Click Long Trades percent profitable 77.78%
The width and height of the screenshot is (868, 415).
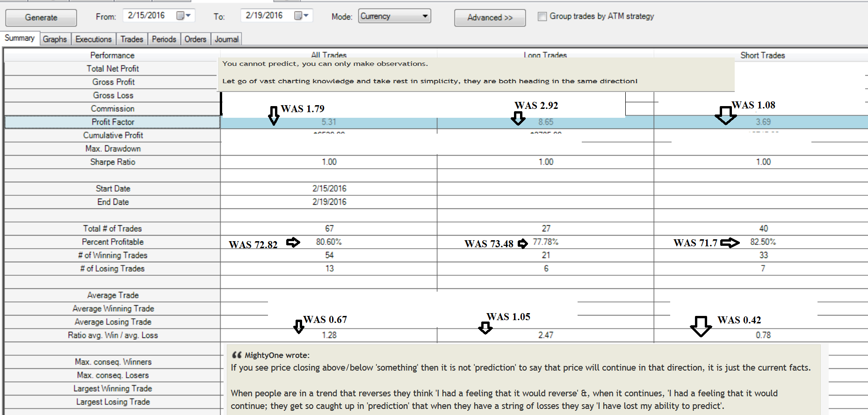click(546, 242)
